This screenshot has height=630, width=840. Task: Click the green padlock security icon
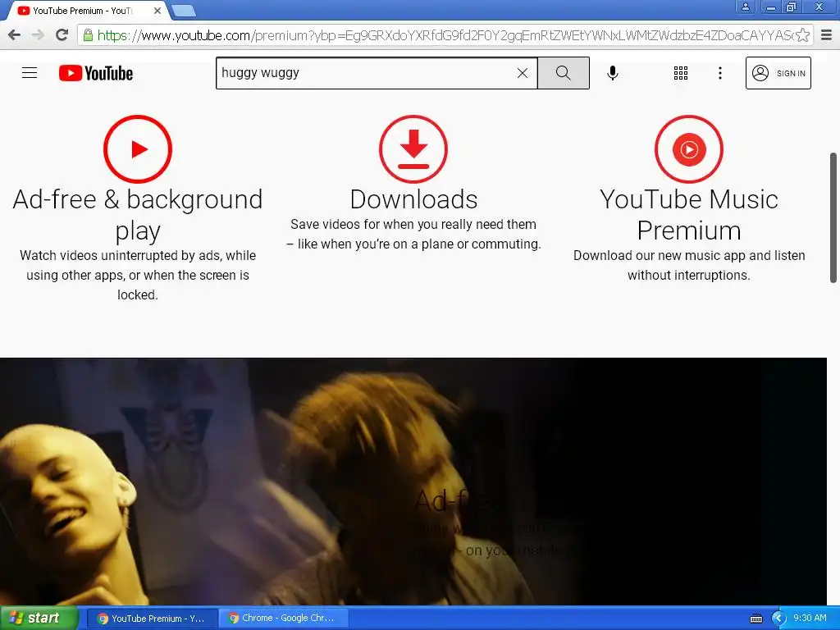tap(88, 35)
